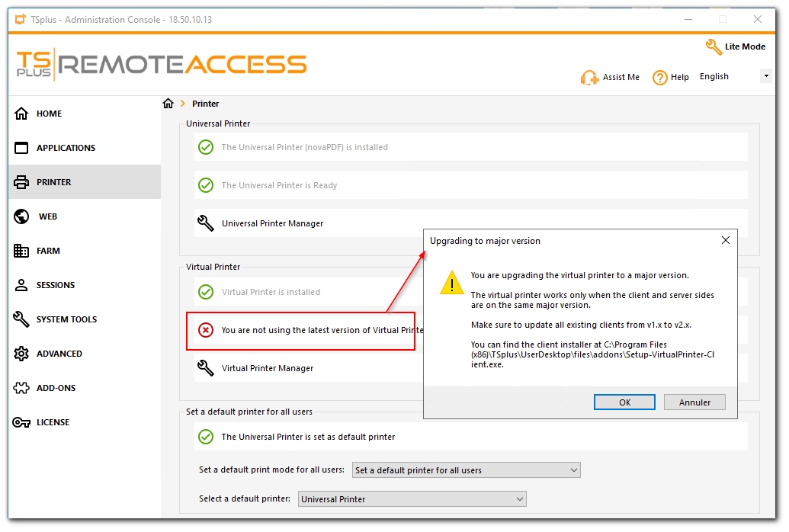The image size is (789, 532).
Task: Click the Lite Mode wrench icon
Action: point(714,47)
